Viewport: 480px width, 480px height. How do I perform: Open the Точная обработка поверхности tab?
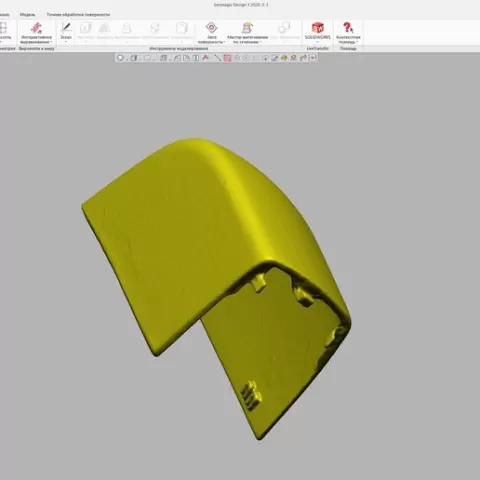click(x=78, y=15)
